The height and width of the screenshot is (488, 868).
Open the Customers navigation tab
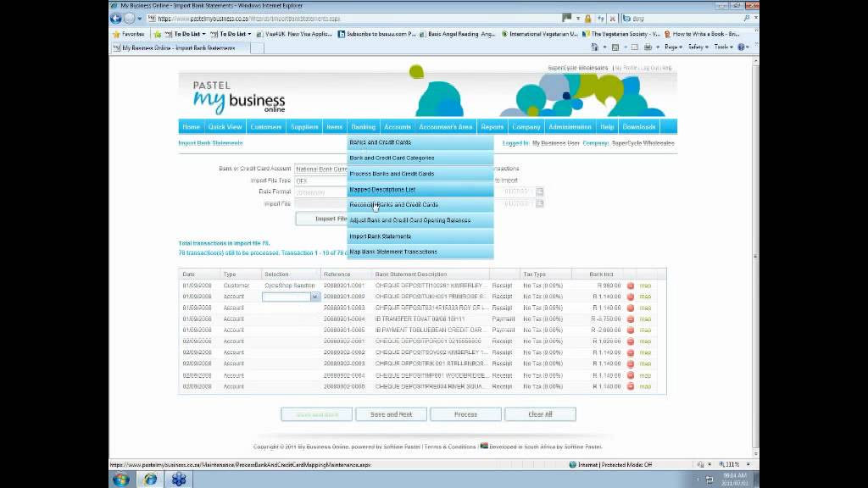(265, 127)
